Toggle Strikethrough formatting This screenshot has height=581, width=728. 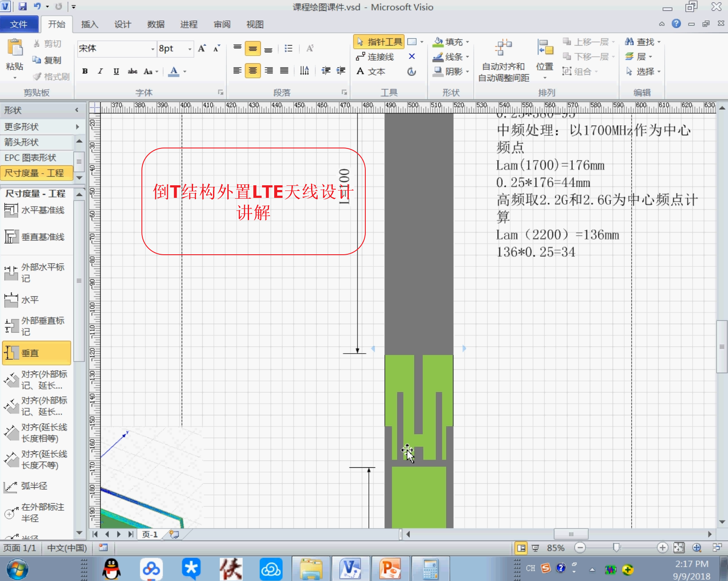[132, 71]
